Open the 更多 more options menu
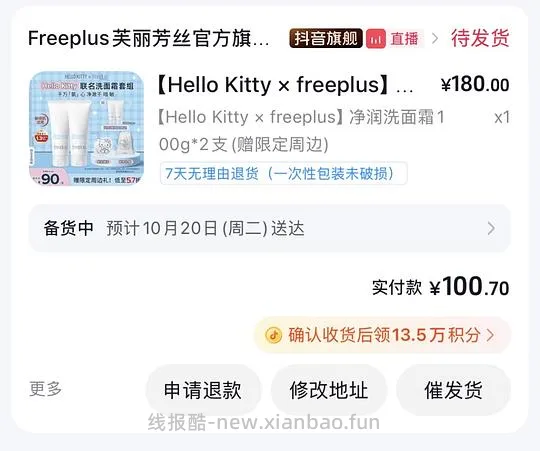The width and height of the screenshot is (540, 451). pyautogui.click(x=45, y=389)
